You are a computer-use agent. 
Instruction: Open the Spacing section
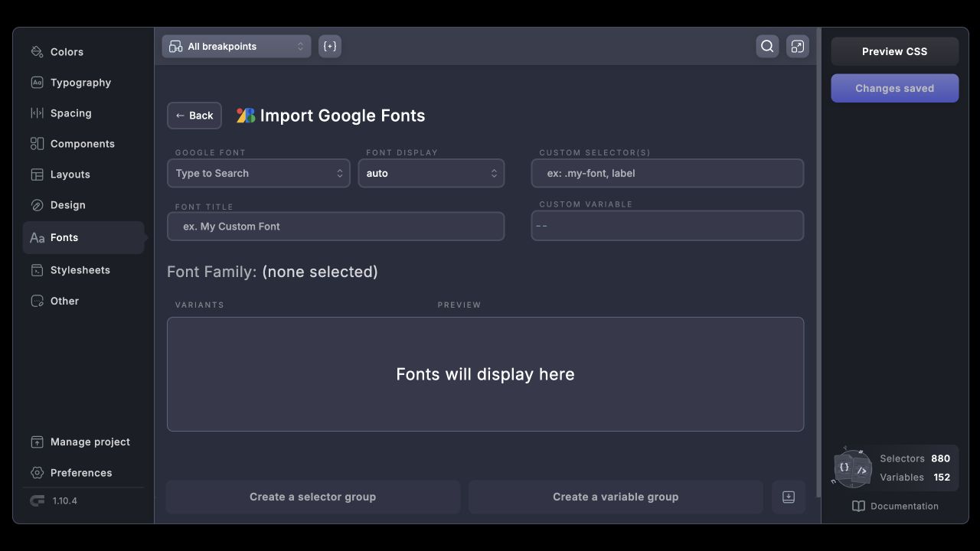(x=70, y=112)
